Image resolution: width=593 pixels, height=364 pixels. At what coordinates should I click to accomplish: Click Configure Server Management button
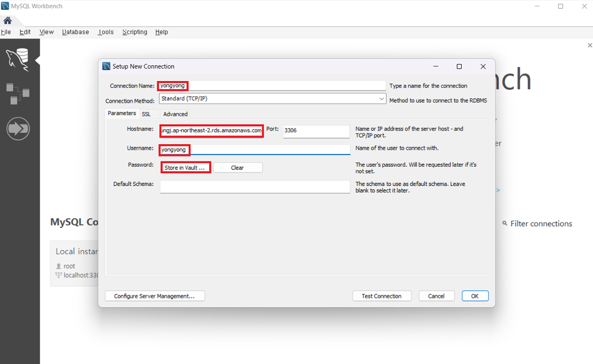(155, 296)
